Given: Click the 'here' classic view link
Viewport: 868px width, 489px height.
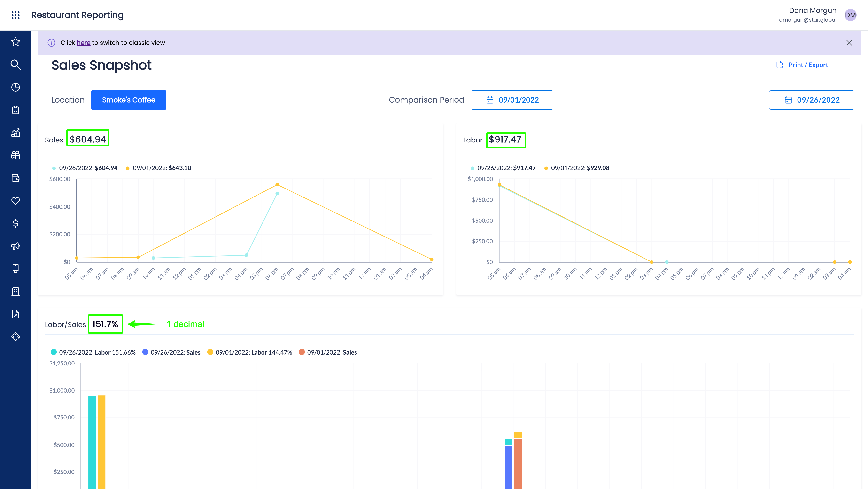Looking at the screenshot, I should tap(84, 43).
